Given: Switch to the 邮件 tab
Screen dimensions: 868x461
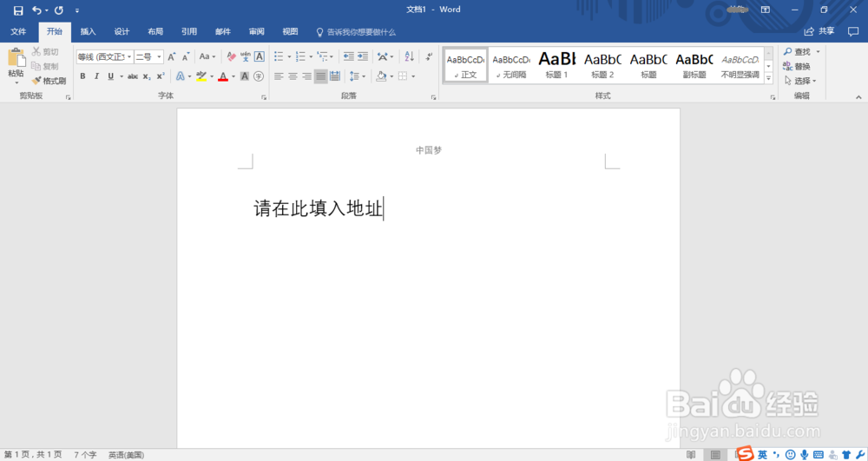Looking at the screenshot, I should tap(223, 31).
